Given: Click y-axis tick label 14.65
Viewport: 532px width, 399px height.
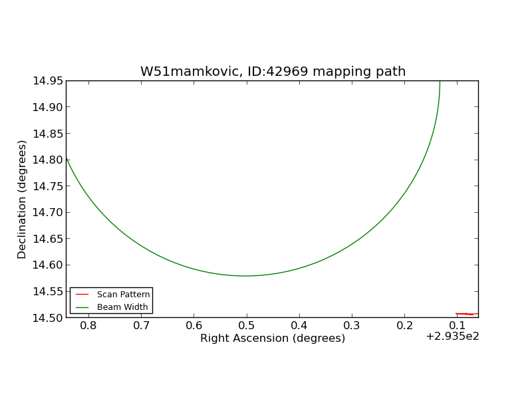Looking at the screenshot, I should tap(48, 239).
